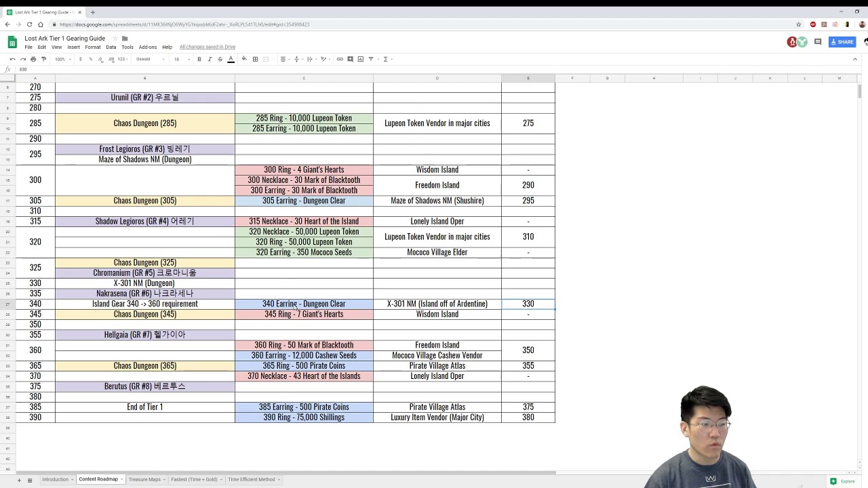Image resolution: width=868 pixels, height=488 pixels.
Task: Click 'All changes saved in Drive' link
Action: click(x=208, y=47)
